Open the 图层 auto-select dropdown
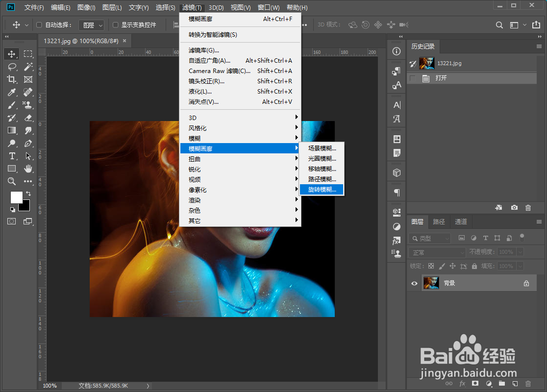The height and width of the screenshot is (392, 547). [91, 25]
